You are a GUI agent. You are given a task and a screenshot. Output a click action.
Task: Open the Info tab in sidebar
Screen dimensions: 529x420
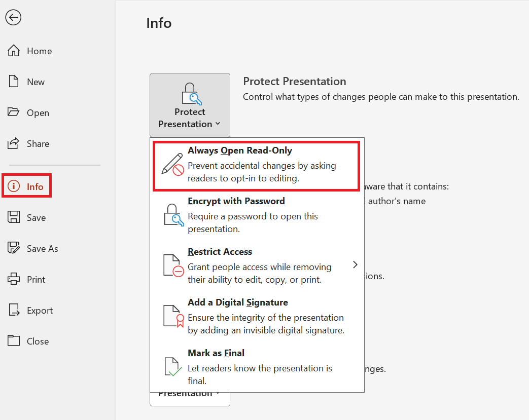click(27, 186)
